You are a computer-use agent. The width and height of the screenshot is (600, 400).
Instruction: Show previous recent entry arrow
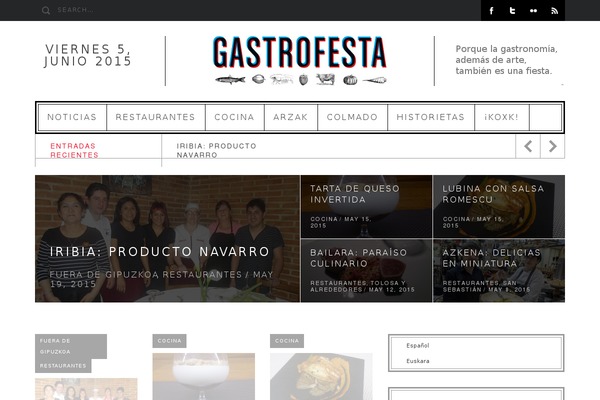528,146
